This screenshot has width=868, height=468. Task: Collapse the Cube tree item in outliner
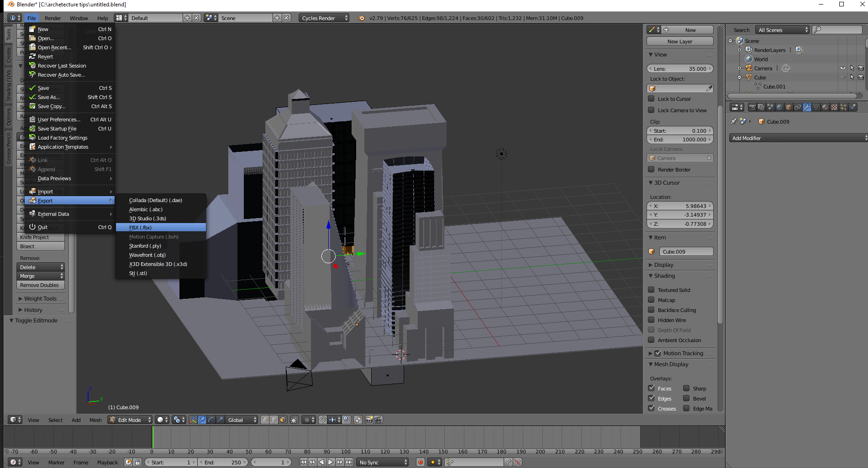739,78
